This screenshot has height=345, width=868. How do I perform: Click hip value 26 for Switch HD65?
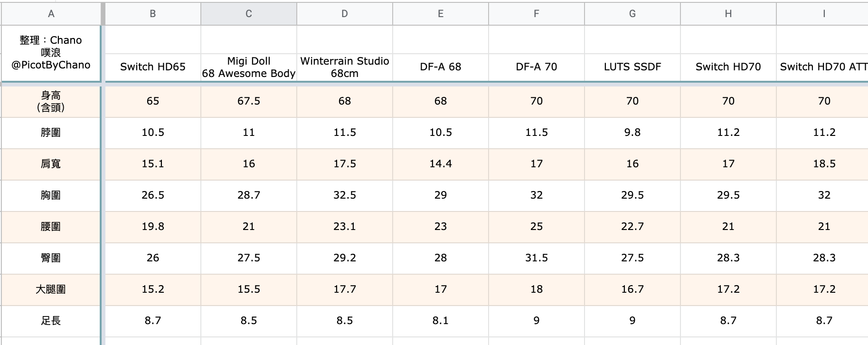coord(153,258)
